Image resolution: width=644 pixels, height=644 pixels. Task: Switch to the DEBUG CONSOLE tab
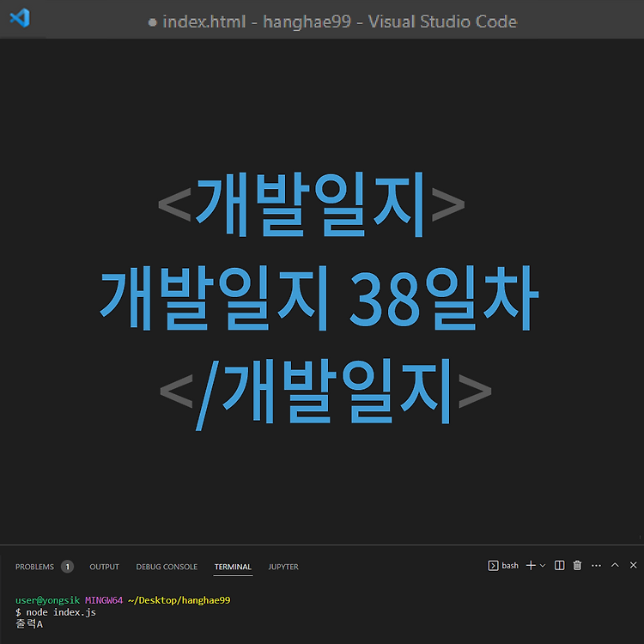[167, 567]
